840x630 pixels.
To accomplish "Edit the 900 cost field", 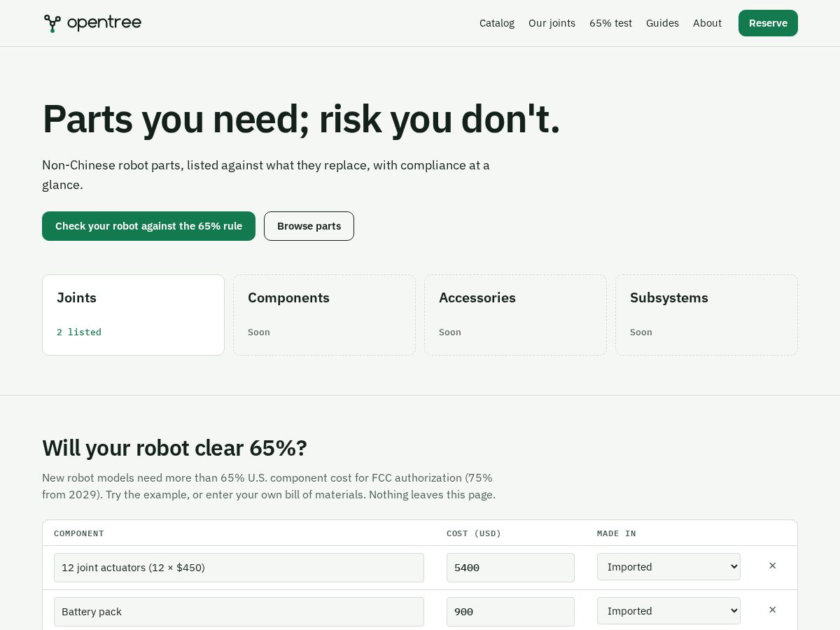I will click(x=510, y=612).
